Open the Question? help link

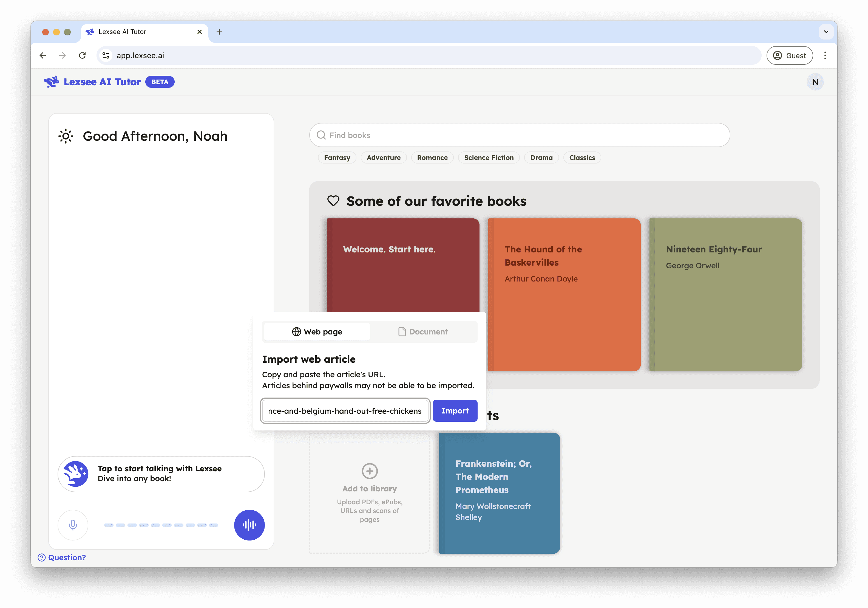(x=62, y=557)
